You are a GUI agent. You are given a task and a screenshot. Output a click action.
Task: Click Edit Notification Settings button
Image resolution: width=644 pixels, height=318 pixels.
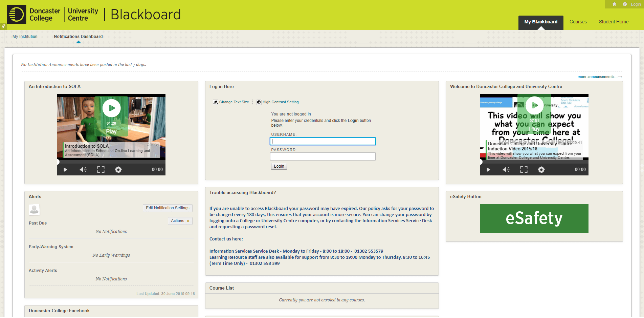168,208
